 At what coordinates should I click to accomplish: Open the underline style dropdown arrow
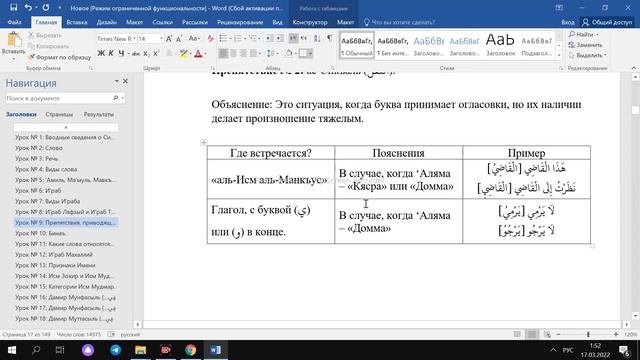tap(128, 53)
